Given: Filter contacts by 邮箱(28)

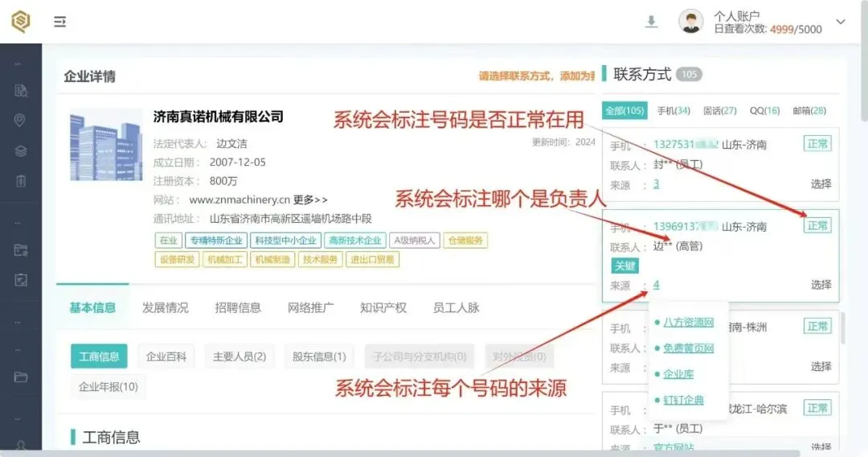Looking at the screenshot, I should [809, 110].
